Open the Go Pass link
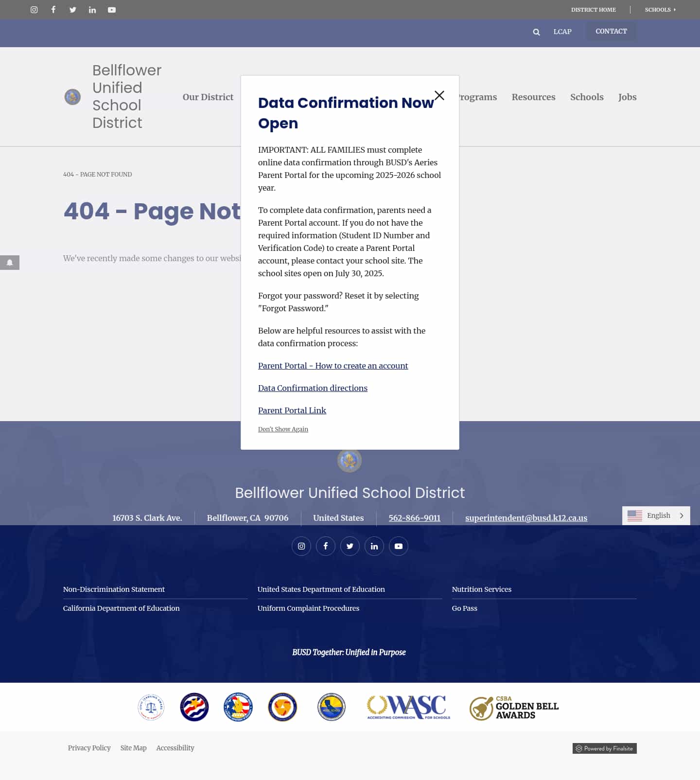This screenshot has height=780, width=700. pos(464,608)
